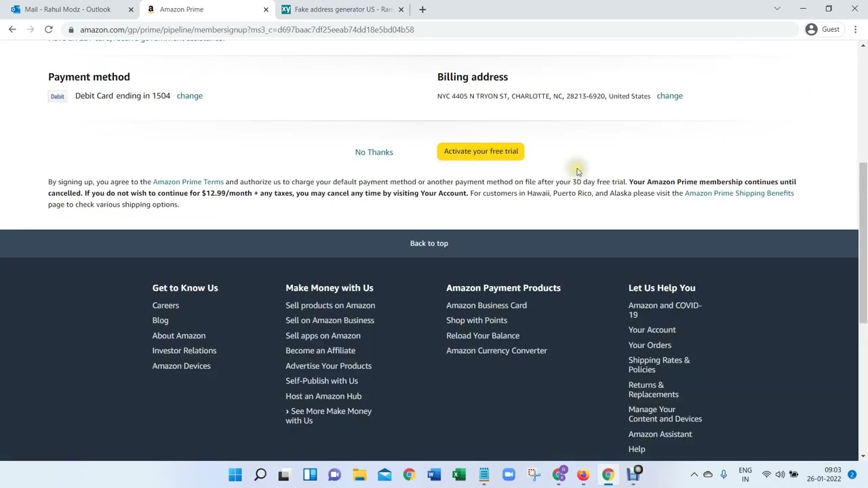Open Reload Your Balance link

tap(483, 335)
